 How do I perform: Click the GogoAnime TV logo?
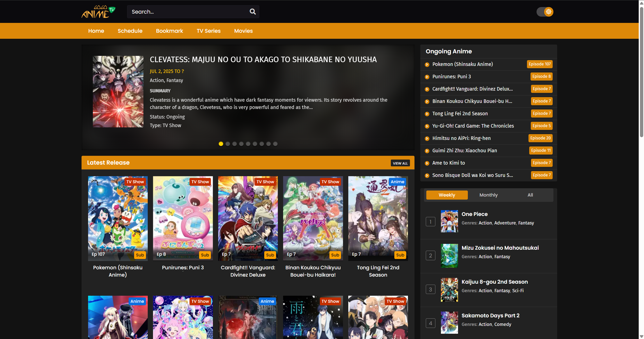[x=98, y=12]
